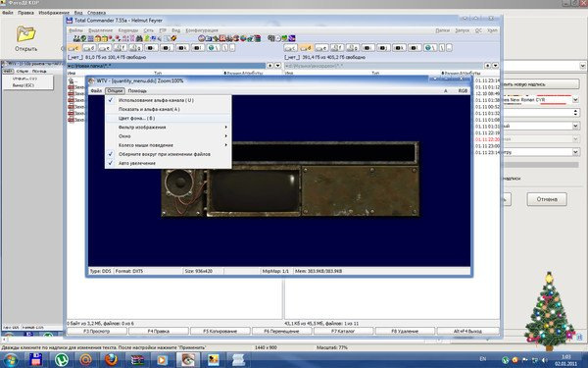Select drive c button in left panel
Screen dimensions: 588x368
point(74,48)
